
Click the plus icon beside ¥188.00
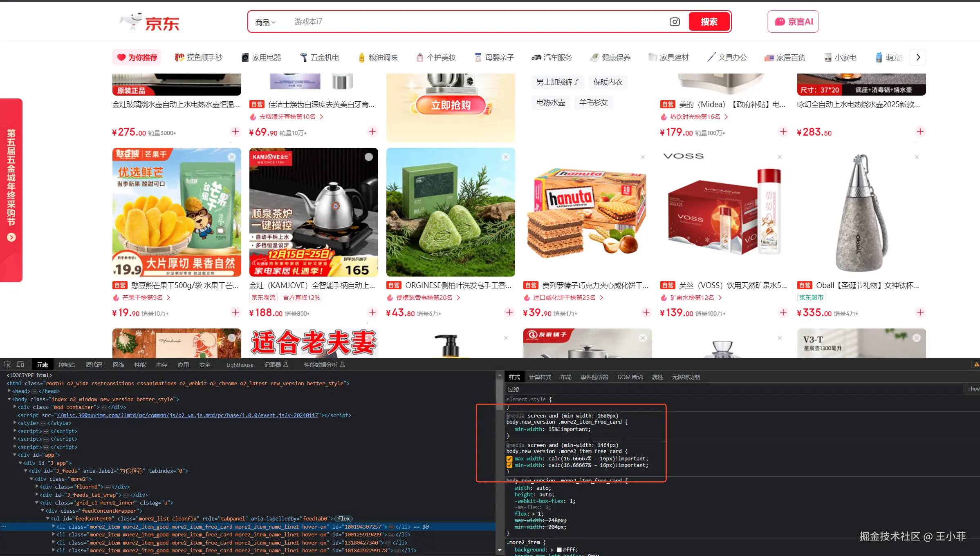click(x=372, y=313)
